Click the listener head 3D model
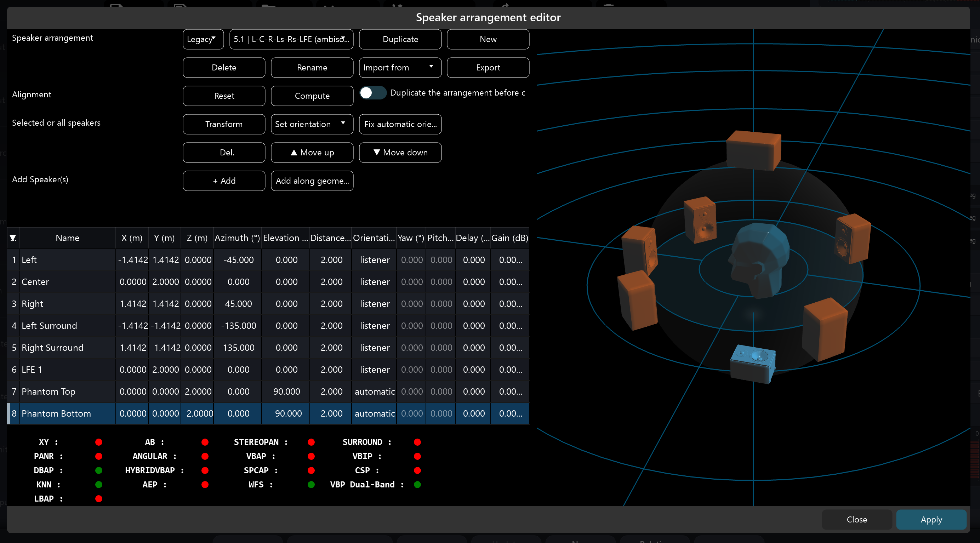This screenshot has height=543, width=980. tap(757, 261)
